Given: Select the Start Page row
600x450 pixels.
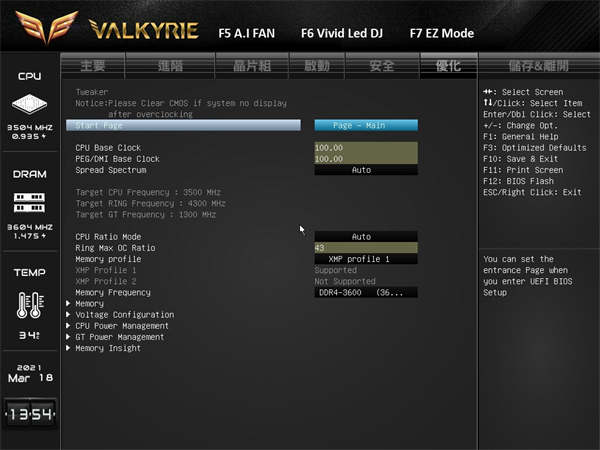Looking at the screenshot, I should pyautogui.click(x=183, y=125).
